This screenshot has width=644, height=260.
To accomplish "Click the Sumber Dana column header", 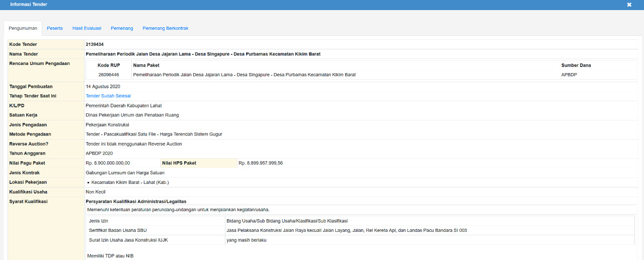I will (x=576, y=66).
